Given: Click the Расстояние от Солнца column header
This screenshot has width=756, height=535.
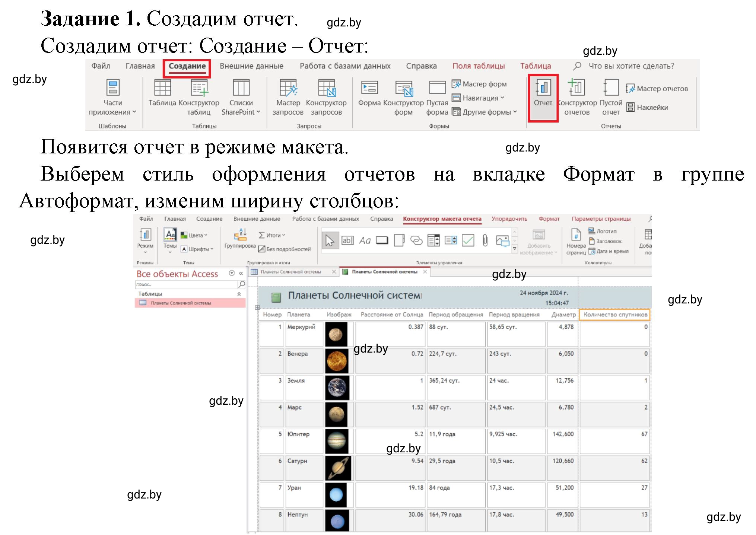Looking at the screenshot, I should pos(392,315).
